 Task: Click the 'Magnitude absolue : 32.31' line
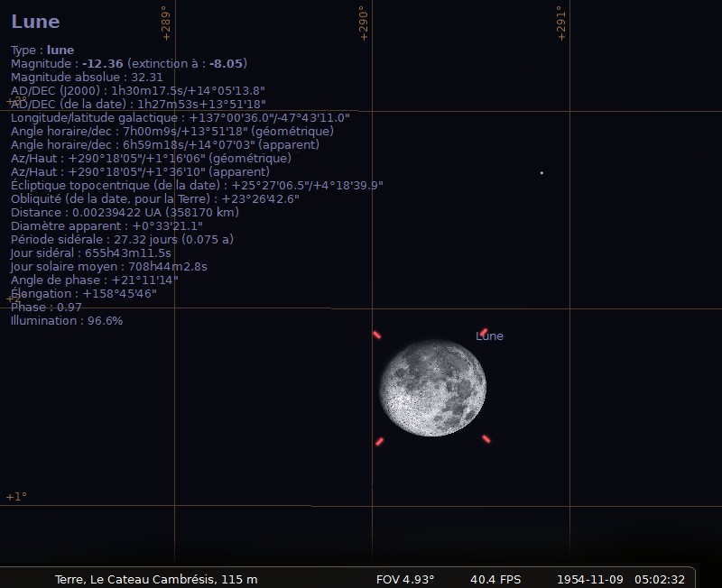pos(87,77)
